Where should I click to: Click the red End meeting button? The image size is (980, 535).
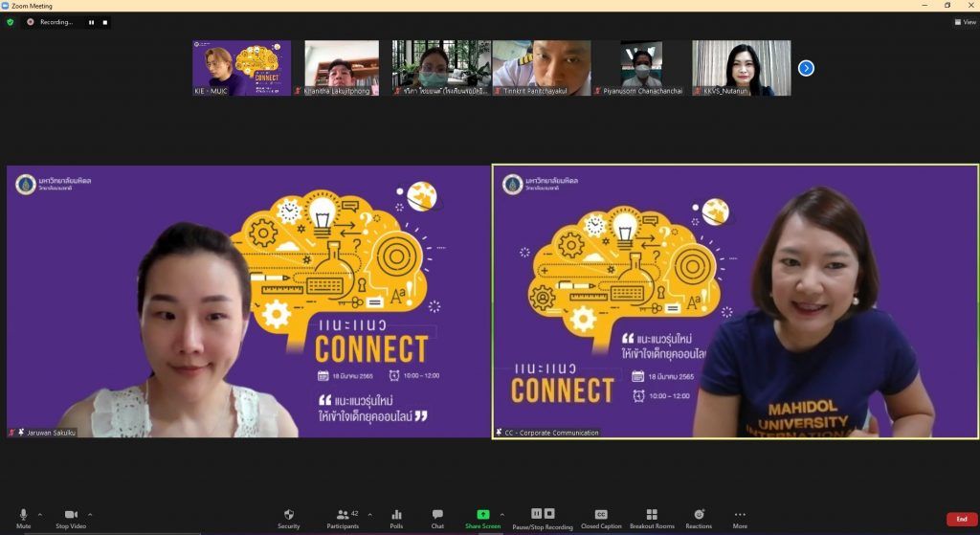pos(961,519)
